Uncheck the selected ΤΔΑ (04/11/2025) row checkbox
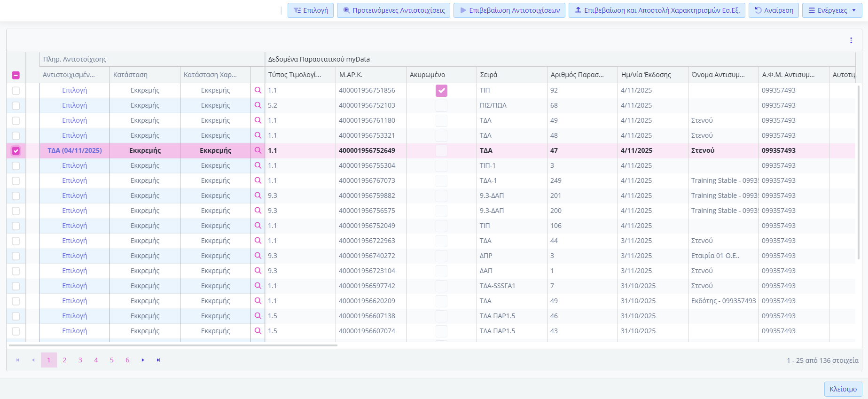Screen dimensions: 868x399 tap(16, 151)
